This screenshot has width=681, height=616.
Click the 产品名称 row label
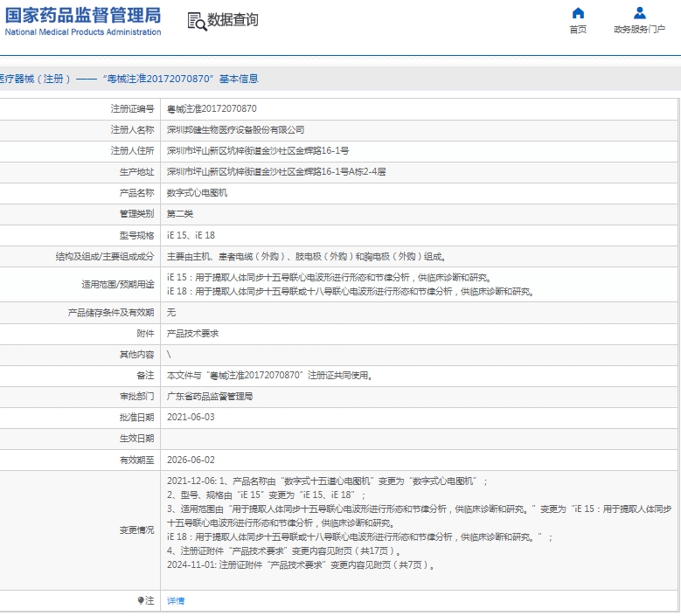[x=136, y=193]
